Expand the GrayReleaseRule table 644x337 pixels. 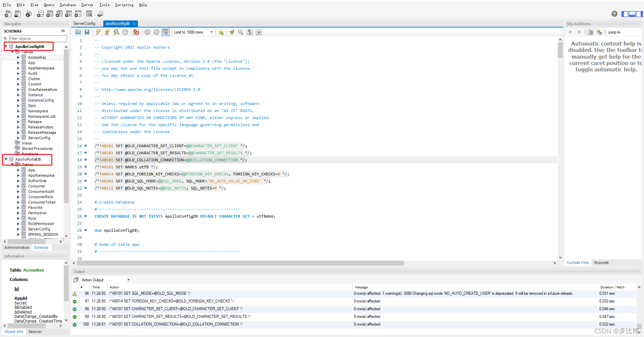[x=18, y=90]
